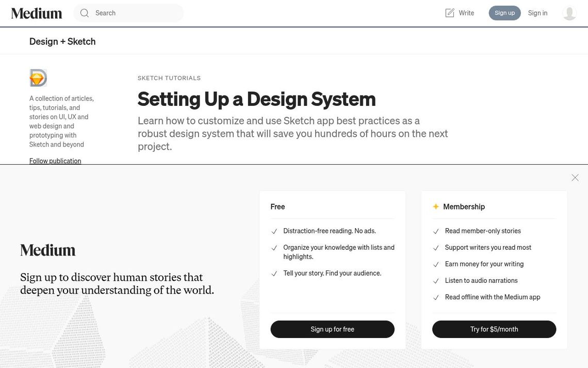
Task: Select the SKETCH TUTORIALS label
Action: point(169,78)
